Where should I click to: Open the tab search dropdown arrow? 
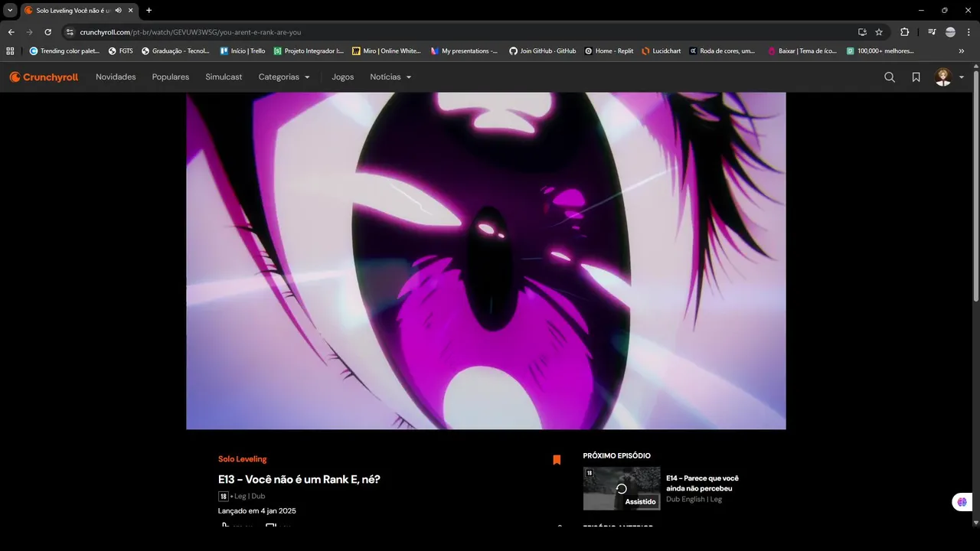[10, 10]
